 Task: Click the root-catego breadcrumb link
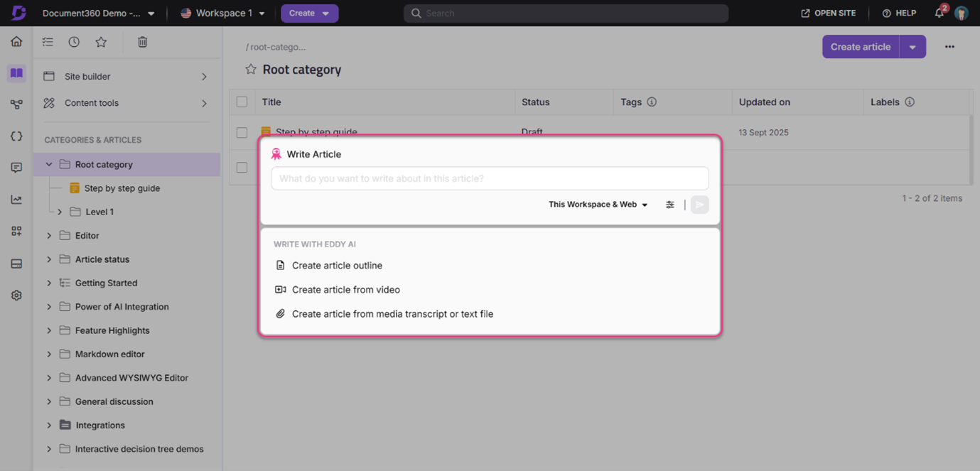(277, 47)
